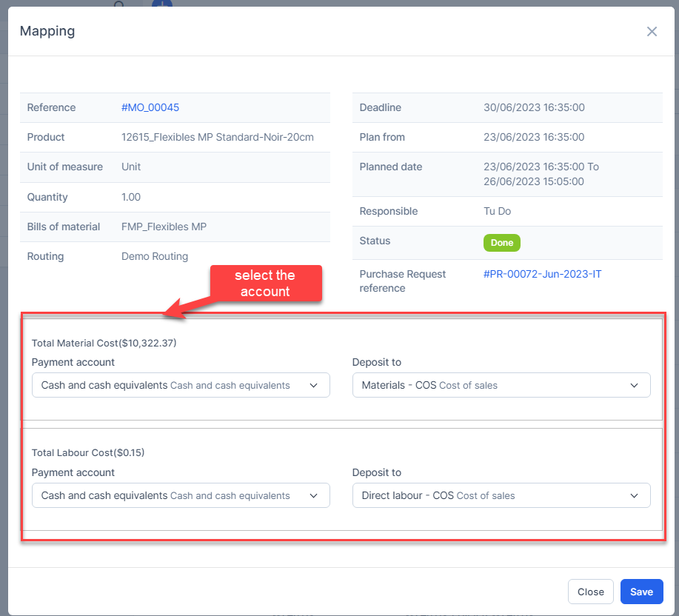Open the Materials - COS deposit dropdown
The image size is (679, 616).
[x=501, y=385]
